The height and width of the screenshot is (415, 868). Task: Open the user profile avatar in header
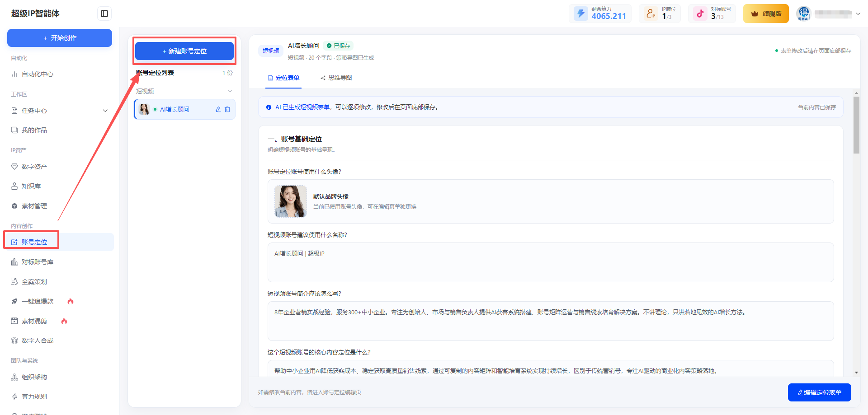[x=804, y=14]
